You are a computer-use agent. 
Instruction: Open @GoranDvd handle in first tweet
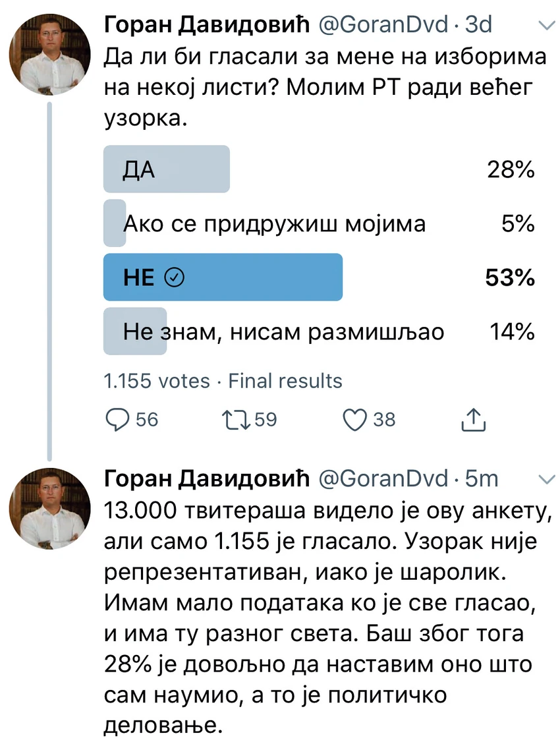(383, 24)
